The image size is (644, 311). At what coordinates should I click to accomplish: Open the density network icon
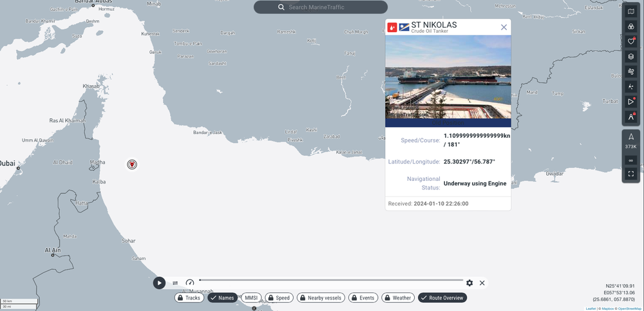[631, 86]
